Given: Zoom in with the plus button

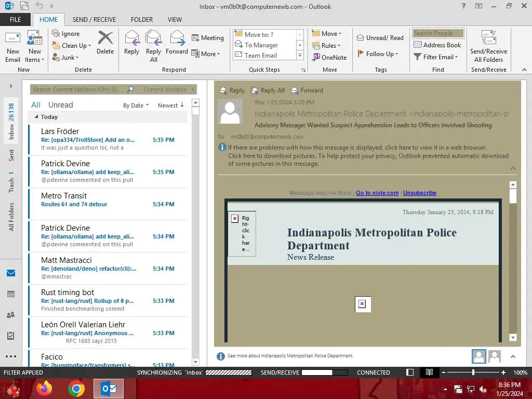Looking at the screenshot, I should coord(503,373).
